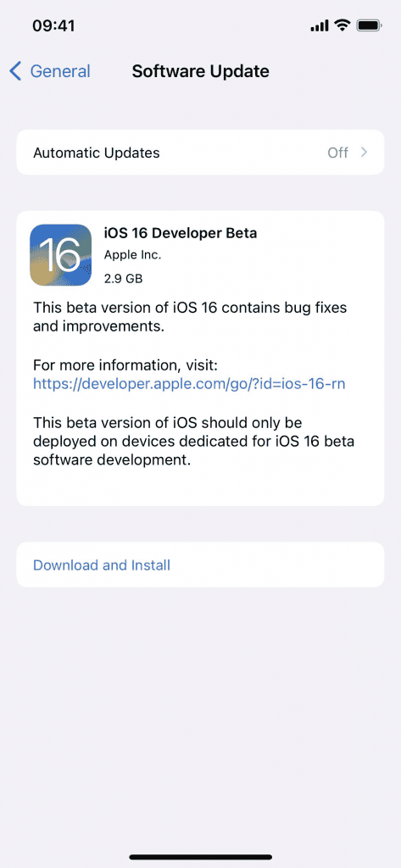
Task: Tap the Software Update title
Action: pyautogui.click(x=200, y=71)
